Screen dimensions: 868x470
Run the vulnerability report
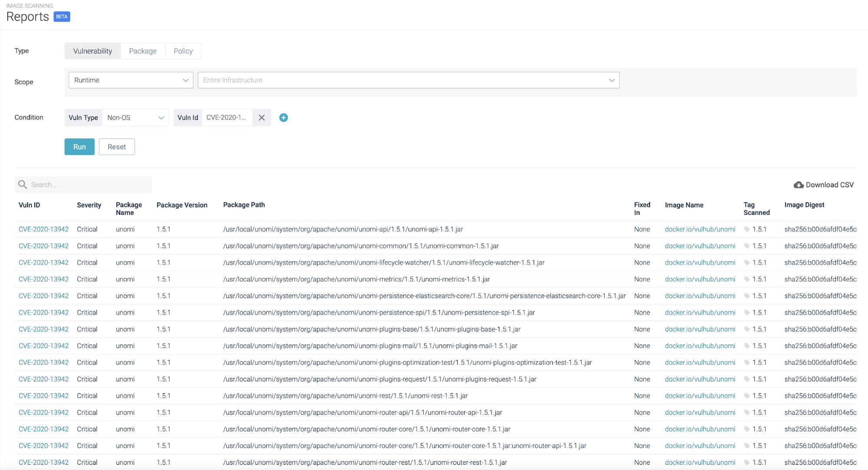[79, 147]
